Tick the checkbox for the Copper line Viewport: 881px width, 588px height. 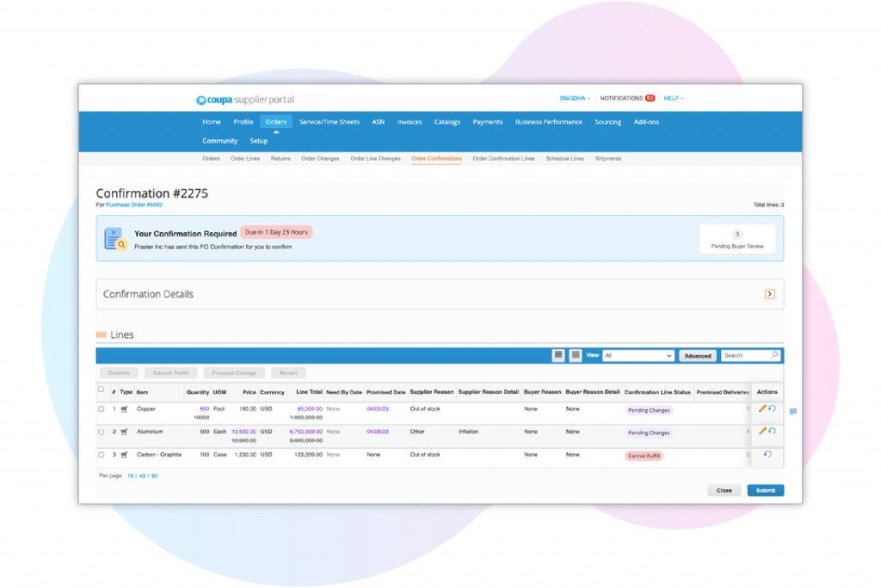[102, 409]
